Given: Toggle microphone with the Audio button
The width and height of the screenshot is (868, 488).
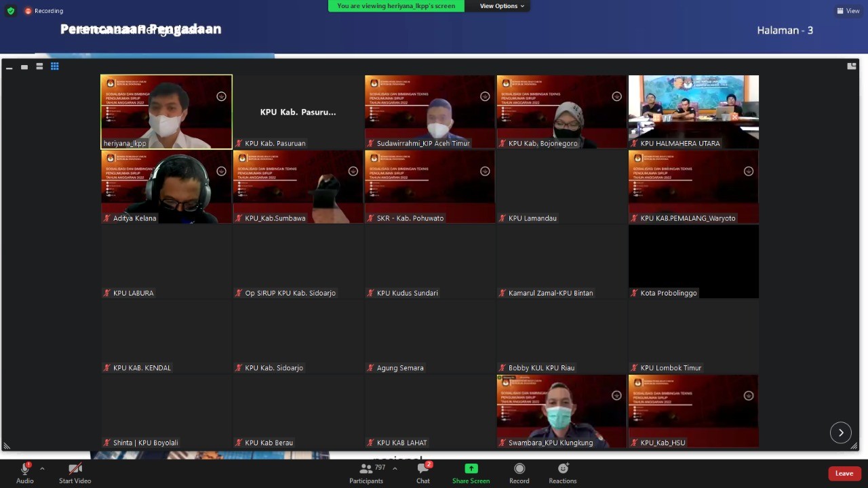Looking at the screenshot, I should (25, 472).
